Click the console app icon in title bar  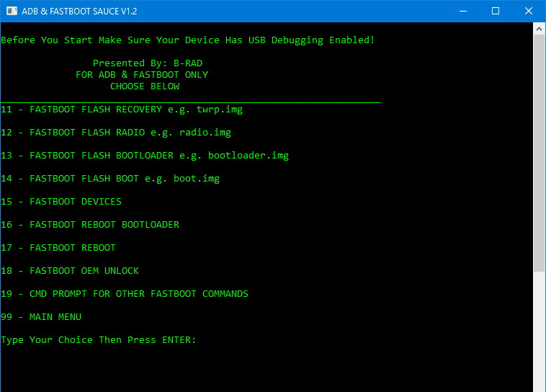pyautogui.click(x=12, y=11)
